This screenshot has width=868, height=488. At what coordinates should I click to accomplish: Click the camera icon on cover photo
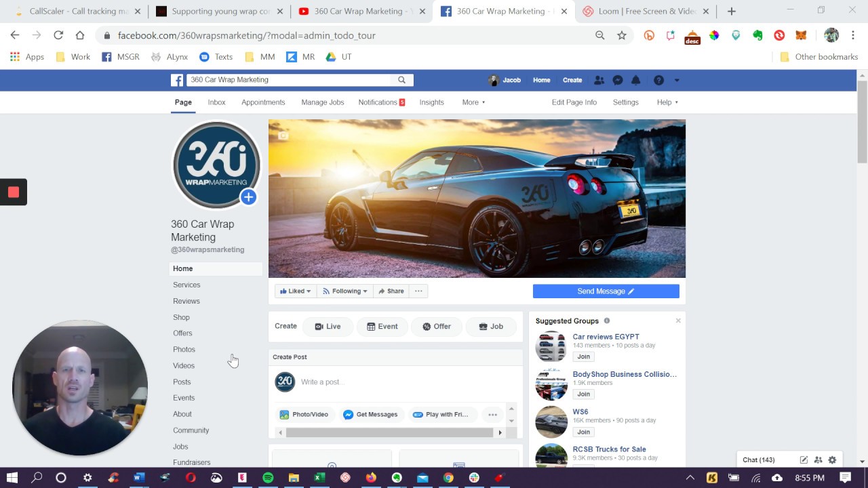coord(283,136)
